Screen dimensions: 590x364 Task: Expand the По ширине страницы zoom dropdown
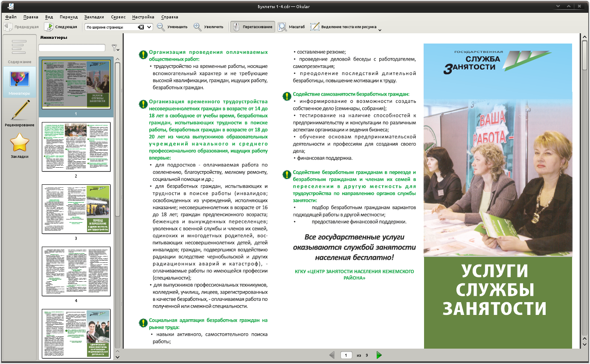149,27
